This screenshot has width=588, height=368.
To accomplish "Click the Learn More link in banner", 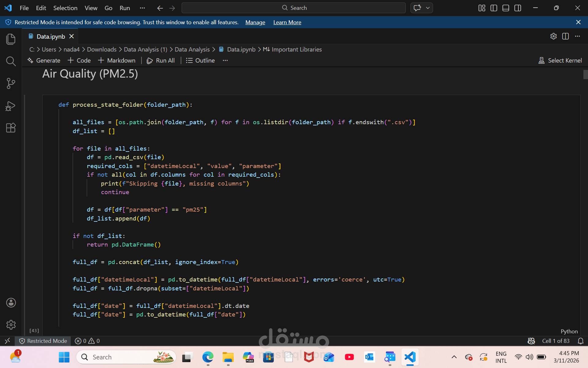I will coord(287,22).
